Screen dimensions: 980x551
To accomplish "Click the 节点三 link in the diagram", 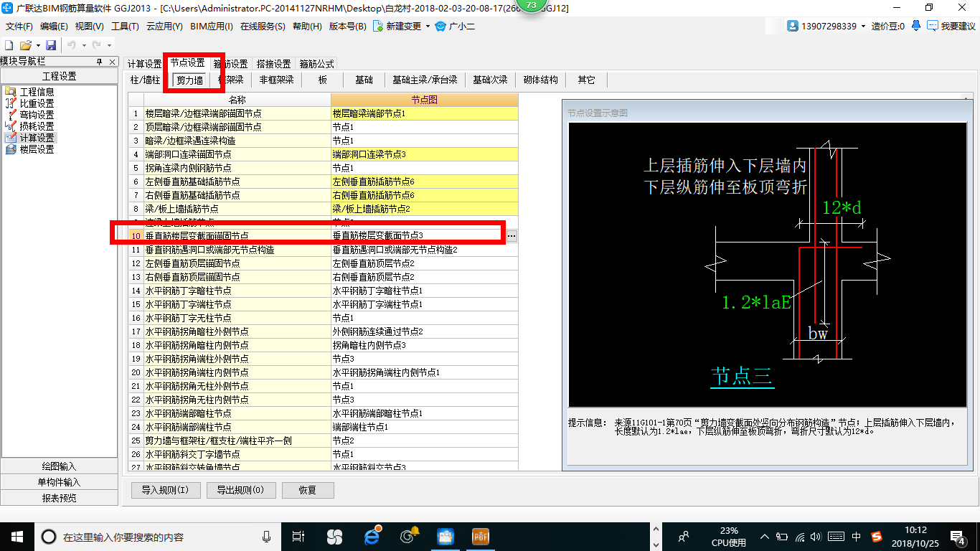I will [742, 375].
